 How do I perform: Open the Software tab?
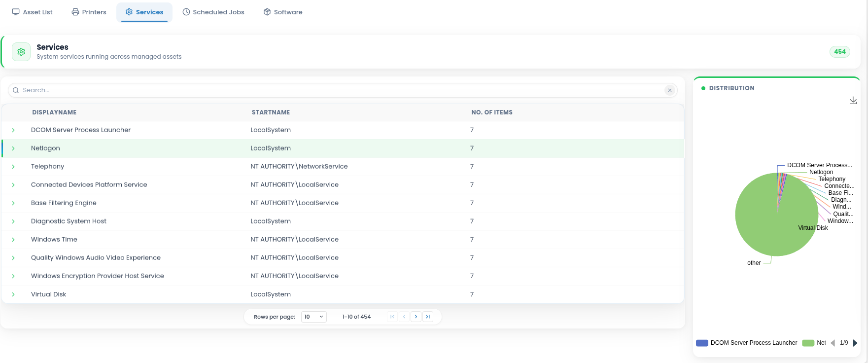tap(283, 12)
